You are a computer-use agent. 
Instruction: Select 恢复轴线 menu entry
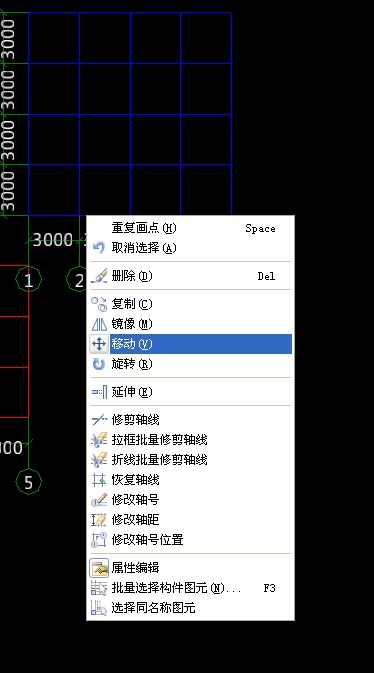tap(190, 479)
